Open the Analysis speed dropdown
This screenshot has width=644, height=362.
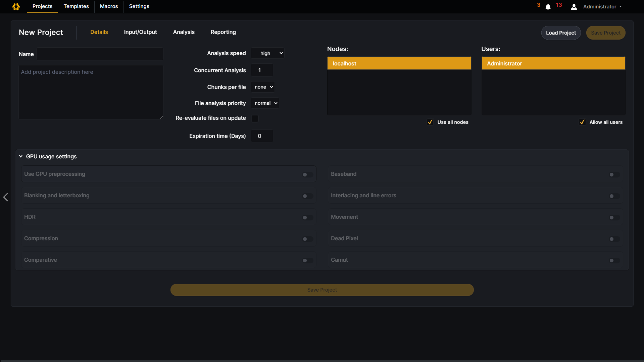[267, 53]
